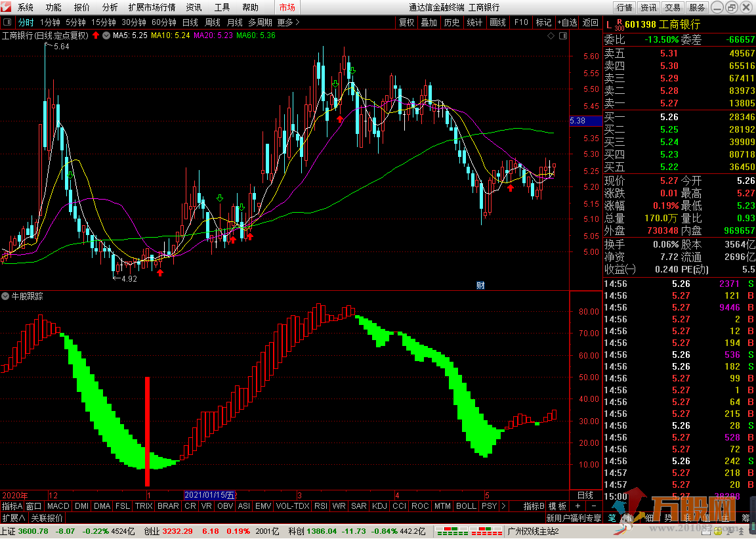Click the 2021/01/15 date marker on timeline
Screen dimensions: 756x539
click(209, 495)
